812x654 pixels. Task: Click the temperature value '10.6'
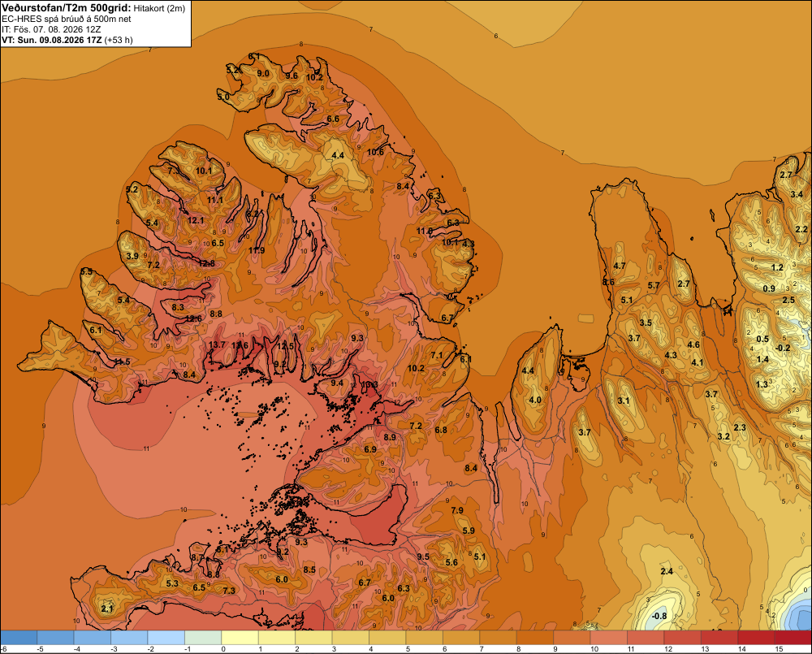tap(375, 152)
